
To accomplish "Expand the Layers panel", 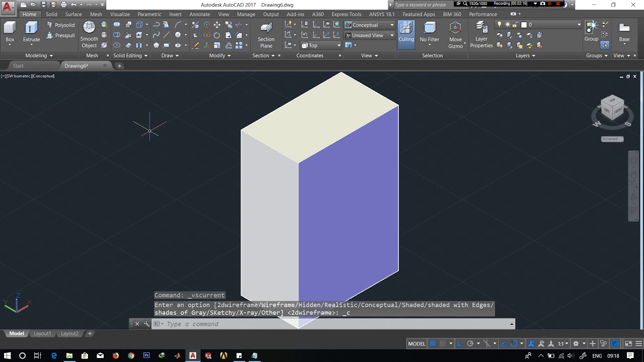I will tap(525, 55).
